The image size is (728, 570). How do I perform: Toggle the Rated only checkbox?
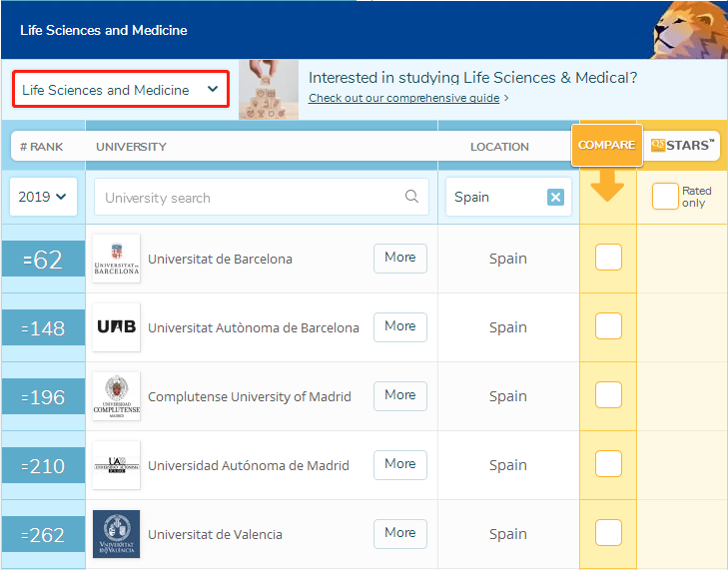pos(665,197)
